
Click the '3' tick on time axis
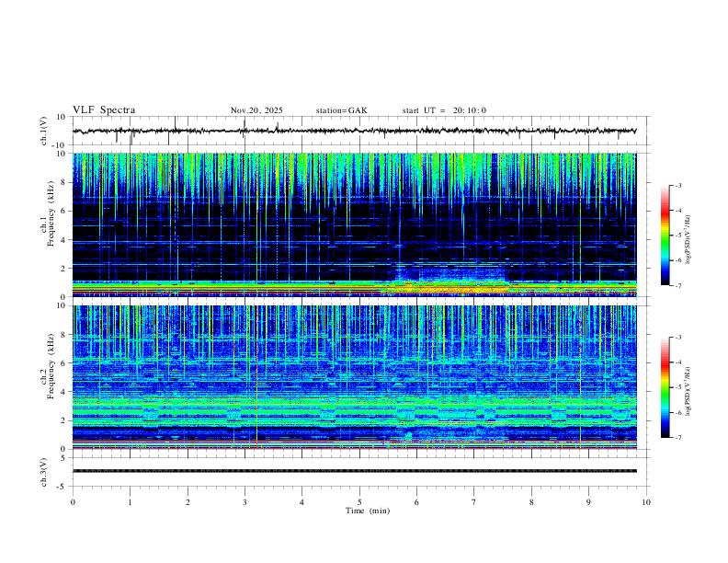(245, 502)
